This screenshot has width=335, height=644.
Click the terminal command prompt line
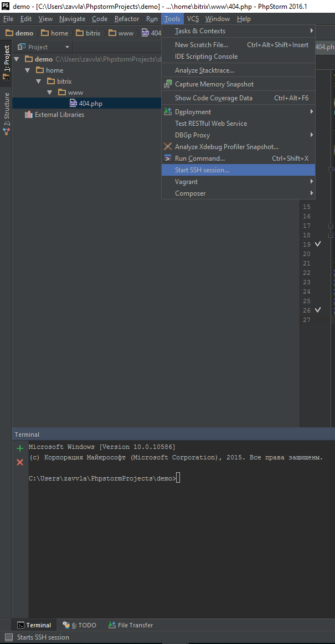(105, 478)
